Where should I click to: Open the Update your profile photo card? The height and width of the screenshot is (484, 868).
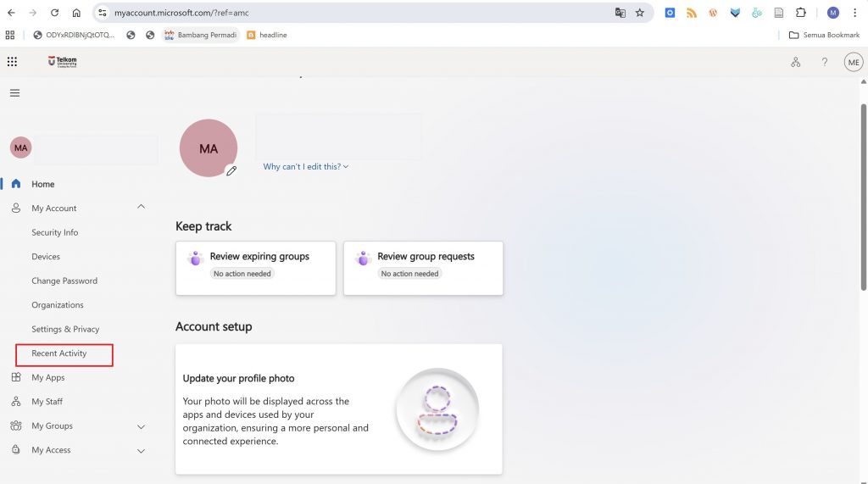[339, 409]
